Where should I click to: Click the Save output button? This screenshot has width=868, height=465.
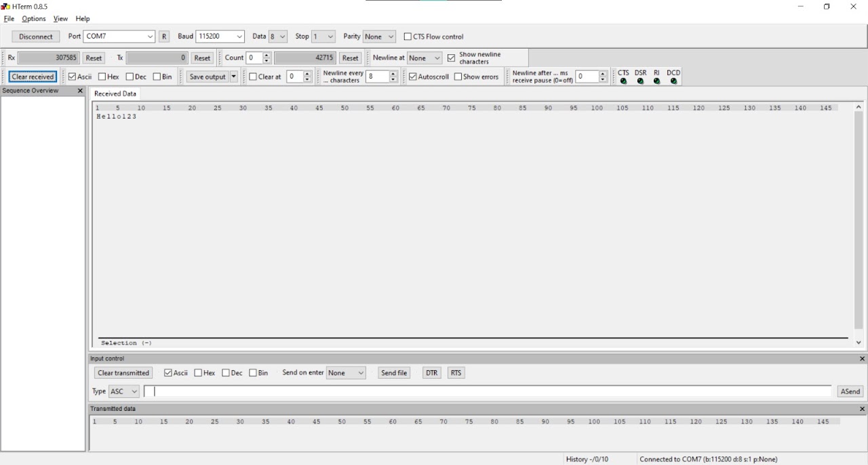click(x=208, y=77)
